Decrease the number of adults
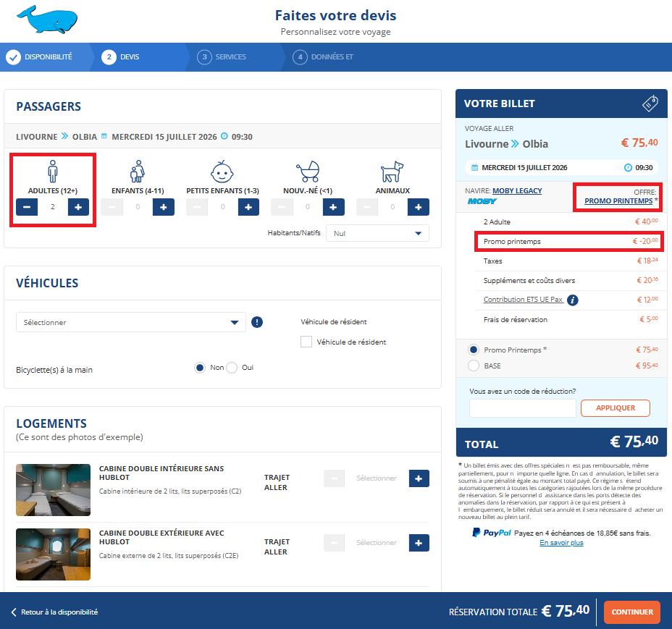 coord(27,207)
